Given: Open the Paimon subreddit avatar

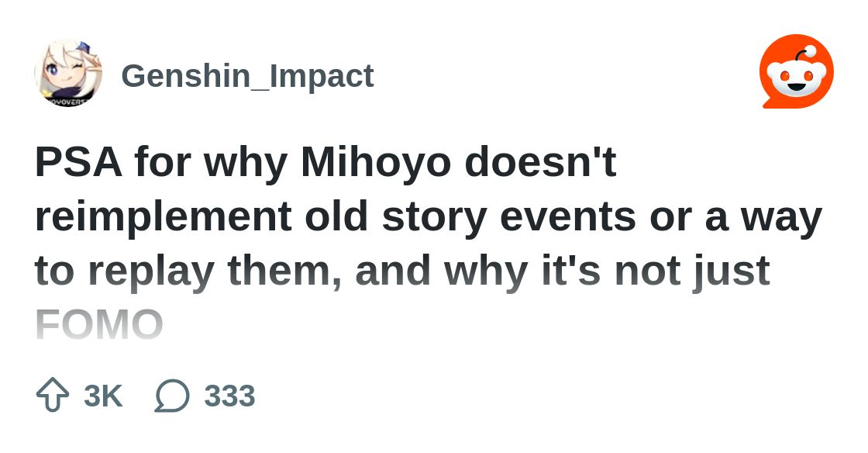Looking at the screenshot, I should click(68, 73).
